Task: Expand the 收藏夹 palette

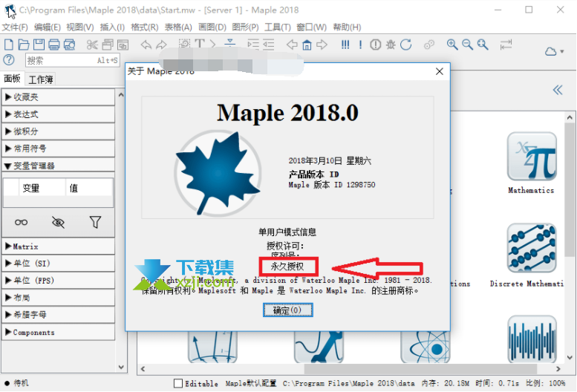Action: [58, 97]
